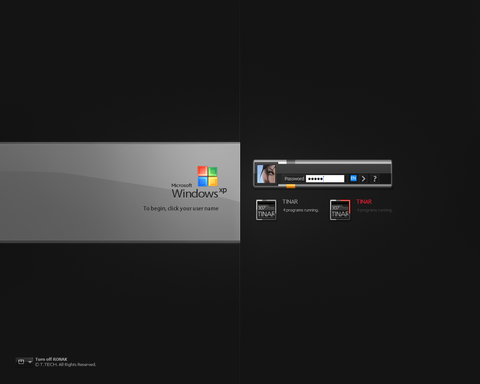The height and width of the screenshot is (384, 480).
Task: Click red TINAR's dimmed programs running text
Action: [x=375, y=210]
